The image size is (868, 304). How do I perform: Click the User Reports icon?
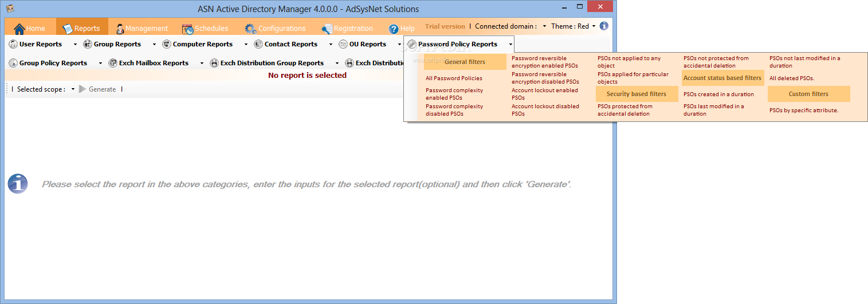click(x=13, y=44)
